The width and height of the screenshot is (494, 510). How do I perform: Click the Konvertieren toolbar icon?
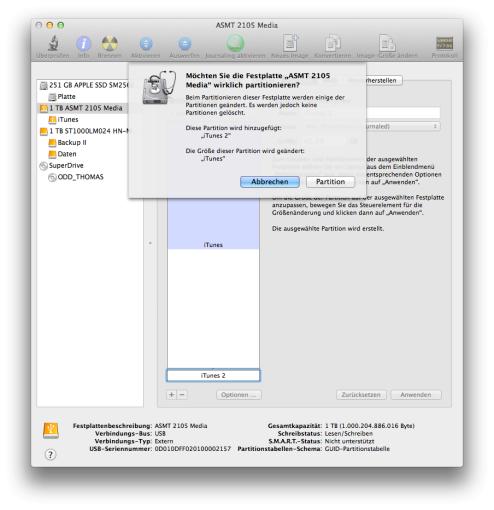pos(332,43)
